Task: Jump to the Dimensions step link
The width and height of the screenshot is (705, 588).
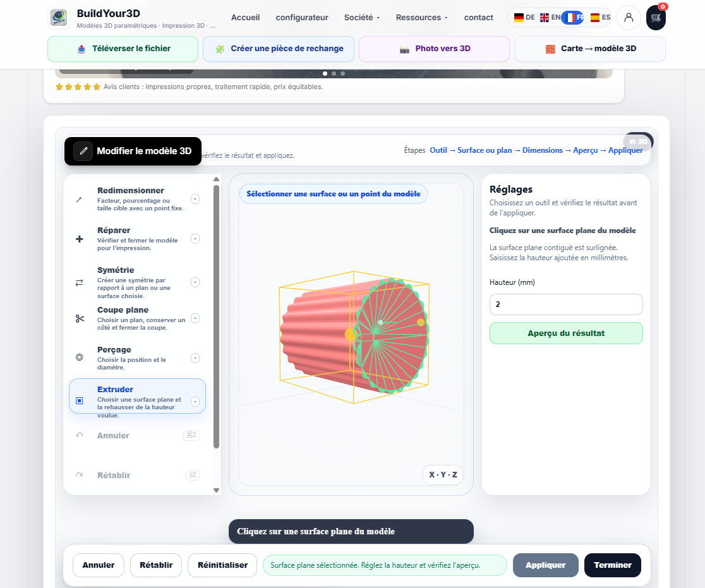Action: pyautogui.click(x=542, y=150)
